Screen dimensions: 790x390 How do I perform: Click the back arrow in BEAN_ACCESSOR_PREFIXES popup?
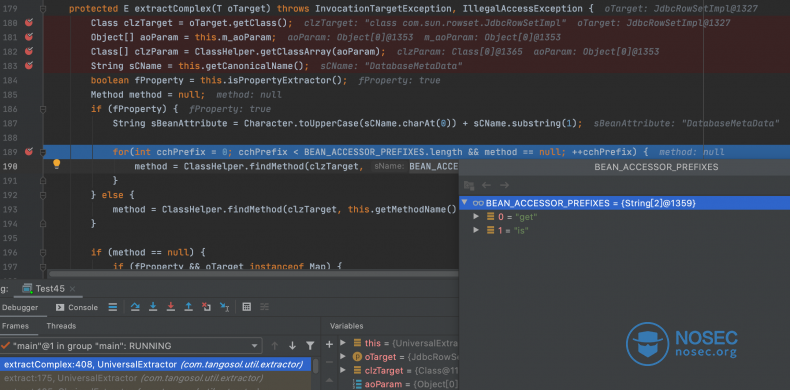(x=486, y=185)
